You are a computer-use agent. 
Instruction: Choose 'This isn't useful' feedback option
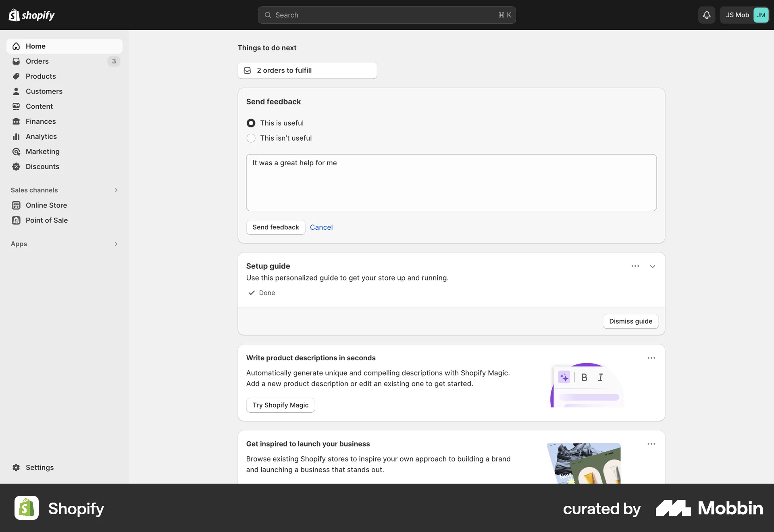click(x=251, y=138)
